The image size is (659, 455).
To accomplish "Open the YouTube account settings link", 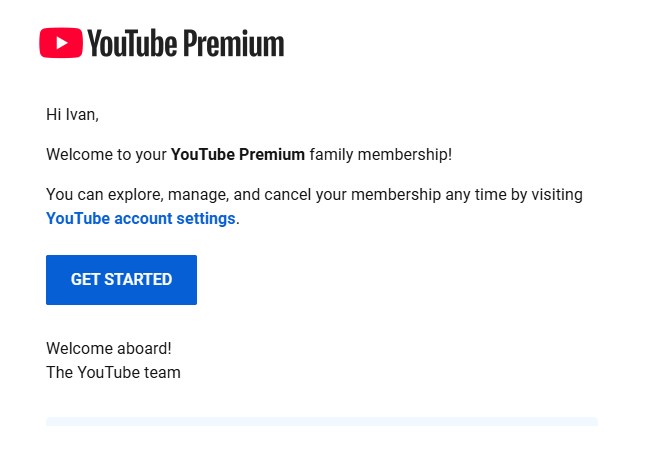I will (x=140, y=218).
